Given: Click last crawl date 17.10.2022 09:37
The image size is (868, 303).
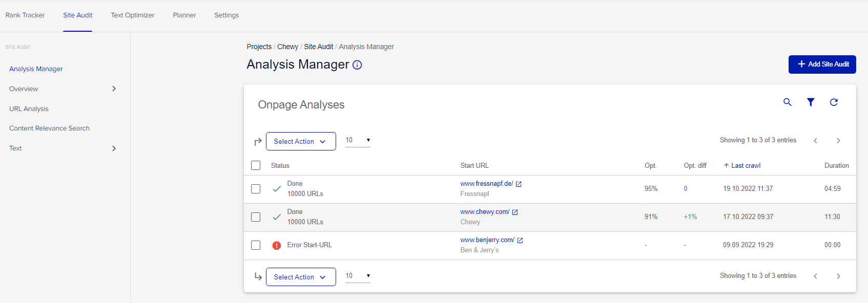Looking at the screenshot, I should point(748,217).
